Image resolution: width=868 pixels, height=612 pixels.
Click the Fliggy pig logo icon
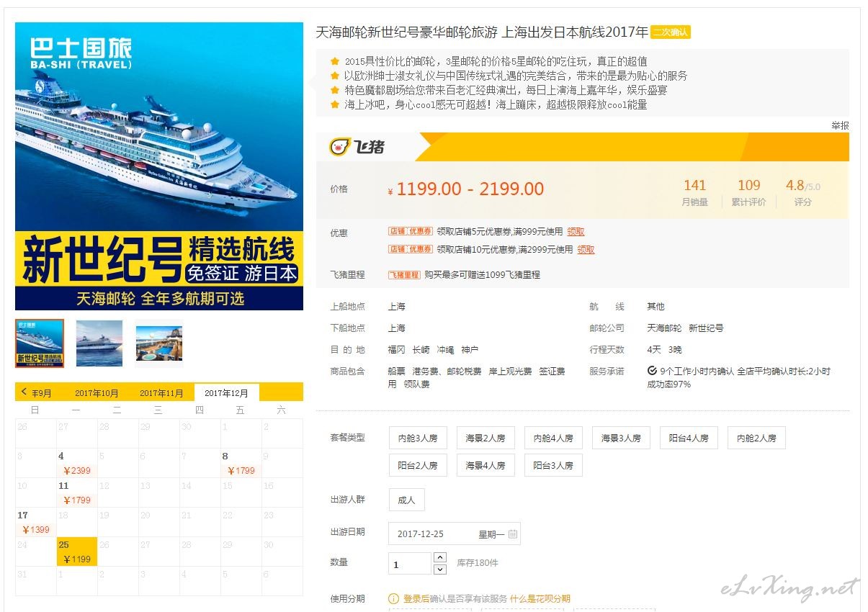pyautogui.click(x=339, y=147)
